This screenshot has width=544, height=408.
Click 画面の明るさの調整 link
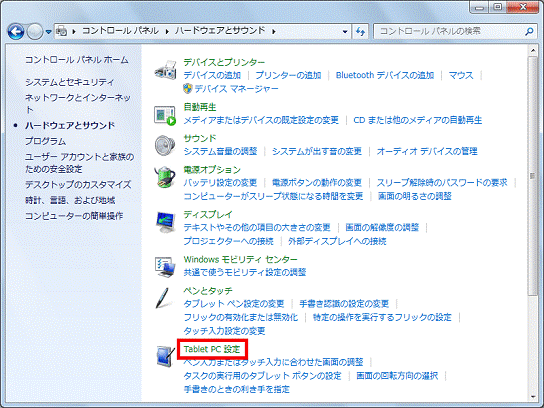pyautogui.click(x=415, y=196)
